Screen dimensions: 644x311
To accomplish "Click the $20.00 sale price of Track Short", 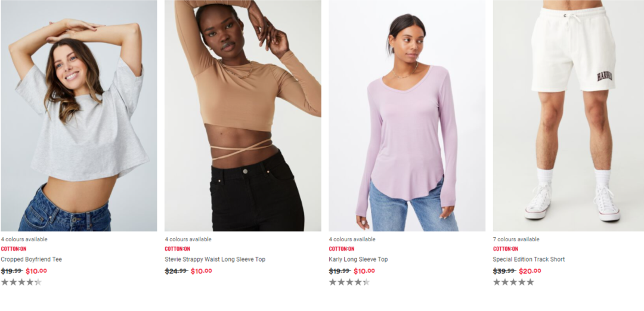I will [x=530, y=271].
